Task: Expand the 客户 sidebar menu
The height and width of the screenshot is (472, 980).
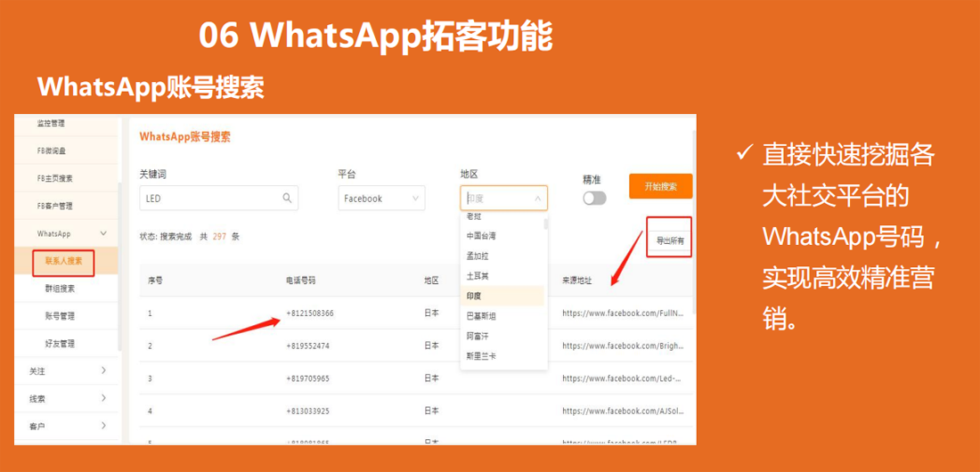Action: [103, 426]
